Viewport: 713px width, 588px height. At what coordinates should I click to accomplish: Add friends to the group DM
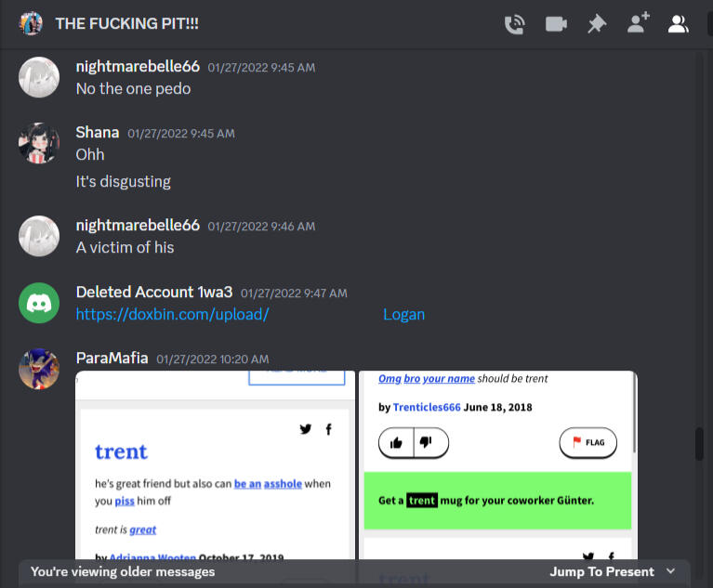point(638,23)
